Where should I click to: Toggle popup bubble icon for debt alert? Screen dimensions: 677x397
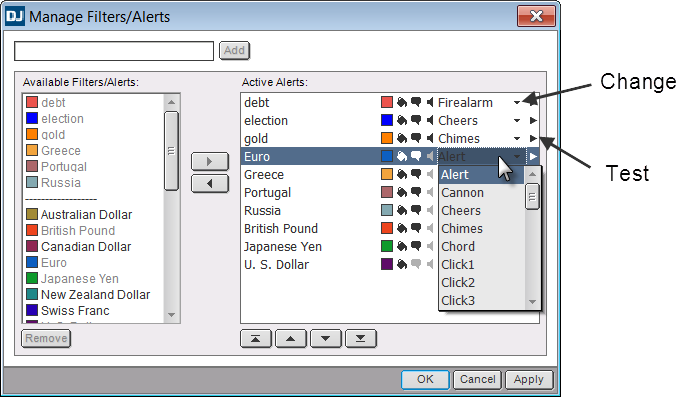tap(416, 102)
